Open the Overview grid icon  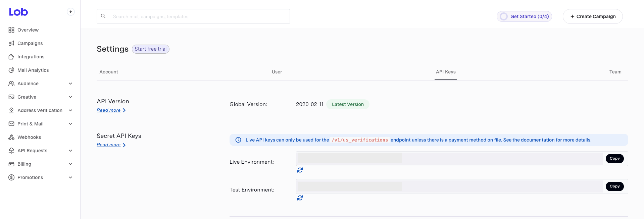(x=11, y=30)
